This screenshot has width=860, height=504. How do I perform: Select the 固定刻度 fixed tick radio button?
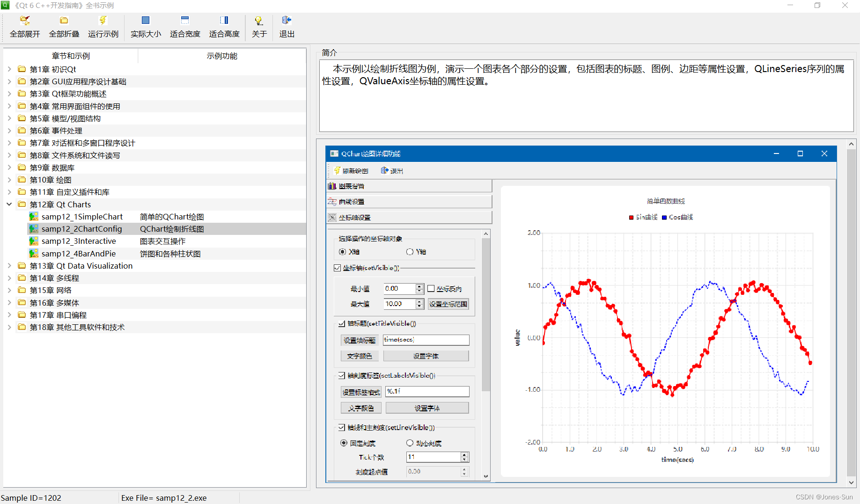tap(344, 443)
